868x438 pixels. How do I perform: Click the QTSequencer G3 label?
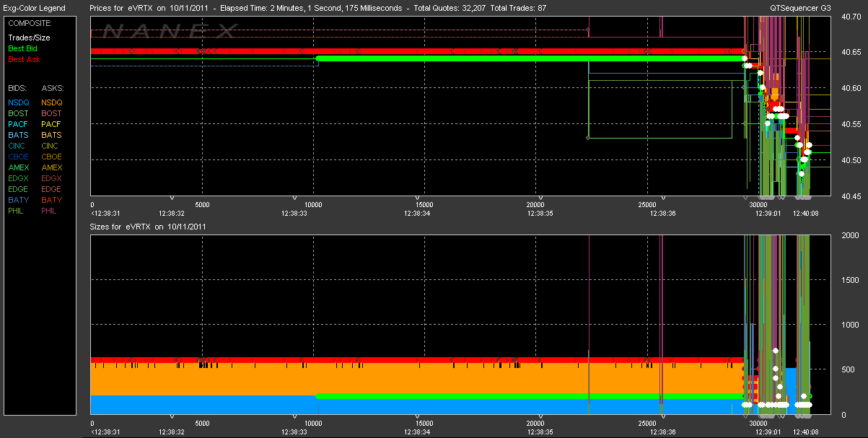click(x=802, y=8)
